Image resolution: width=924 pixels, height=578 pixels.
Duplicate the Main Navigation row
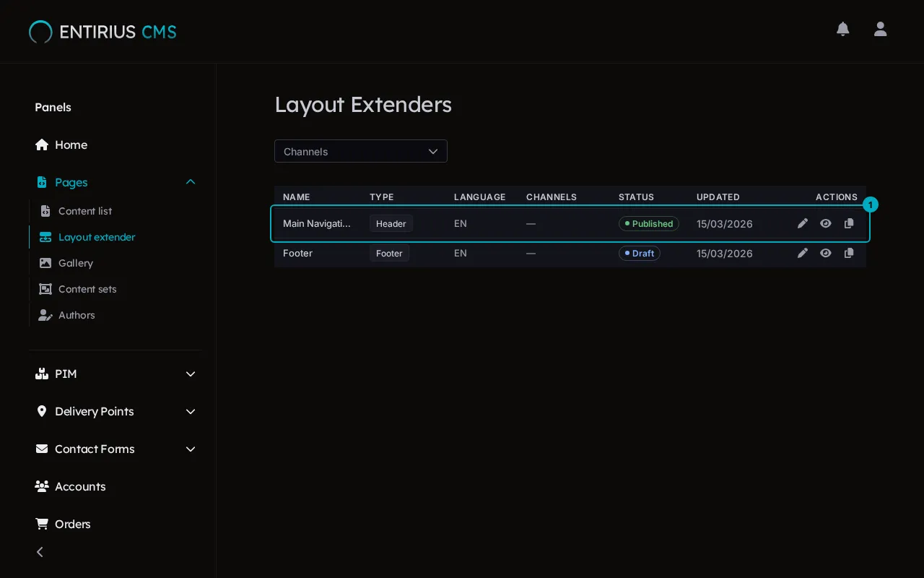pyautogui.click(x=849, y=223)
